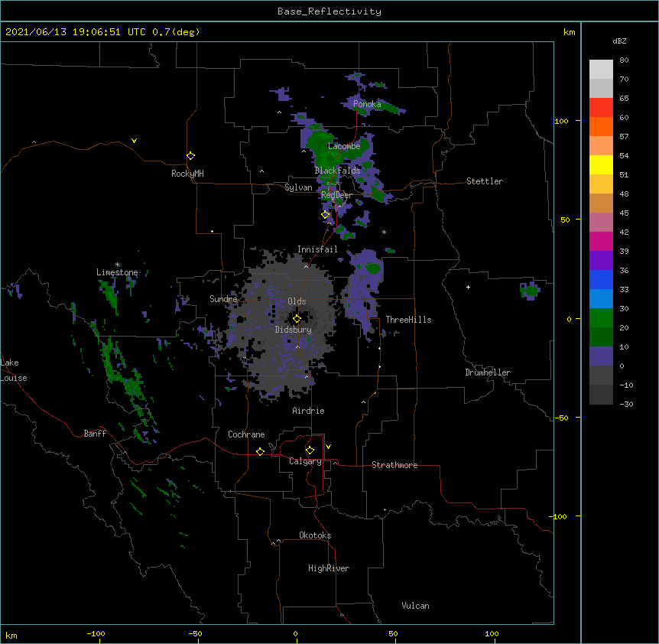The image size is (659, 644).
Task: Click the Base_Reflectivity title text
Action: [329, 11]
